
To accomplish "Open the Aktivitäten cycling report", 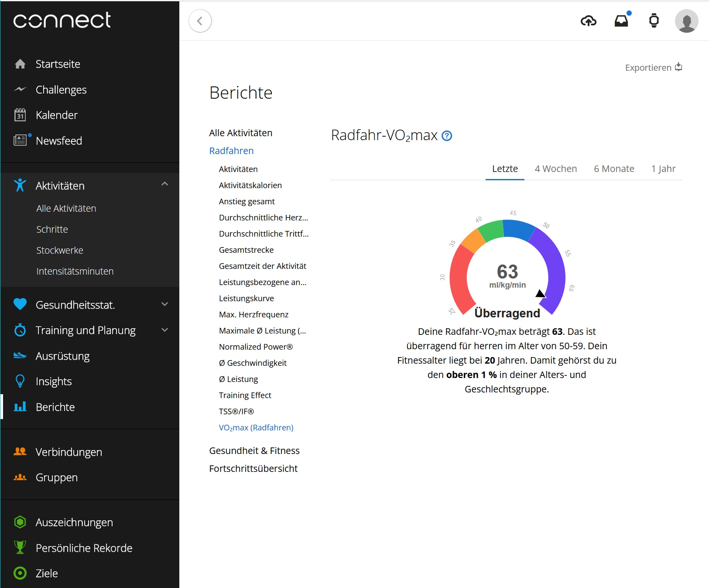I will (238, 169).
